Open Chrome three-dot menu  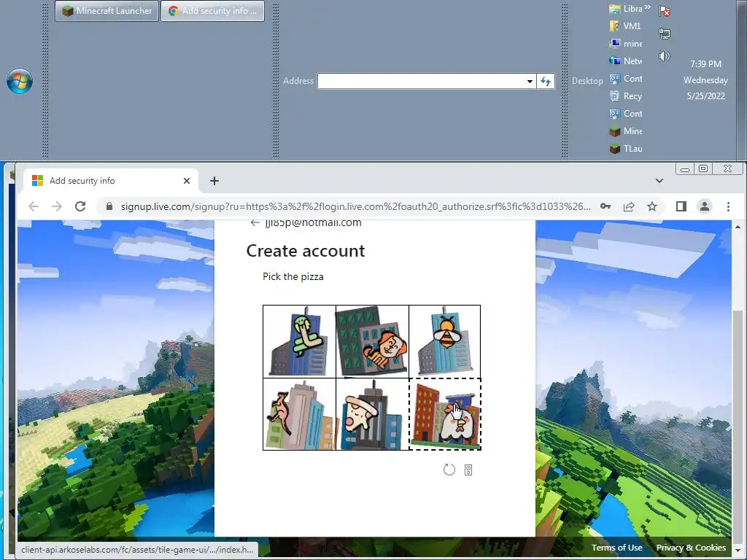pos(728,206)
